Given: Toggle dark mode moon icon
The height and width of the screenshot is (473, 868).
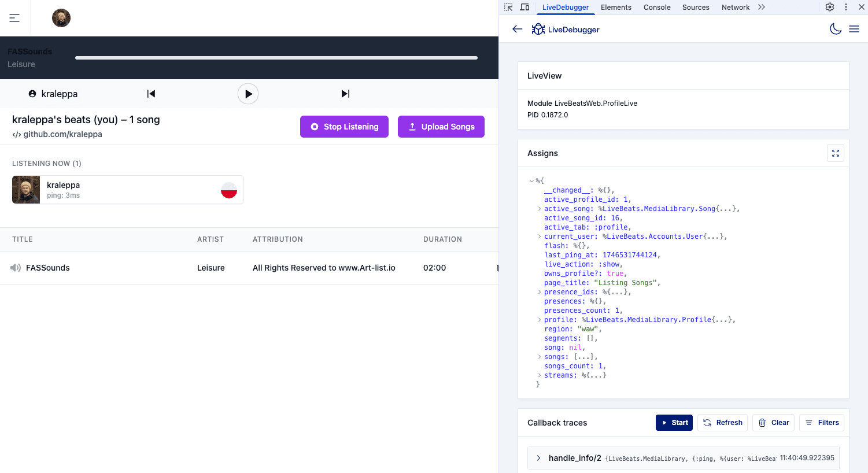Looking at the screenshot, I should tap(835, 29).
